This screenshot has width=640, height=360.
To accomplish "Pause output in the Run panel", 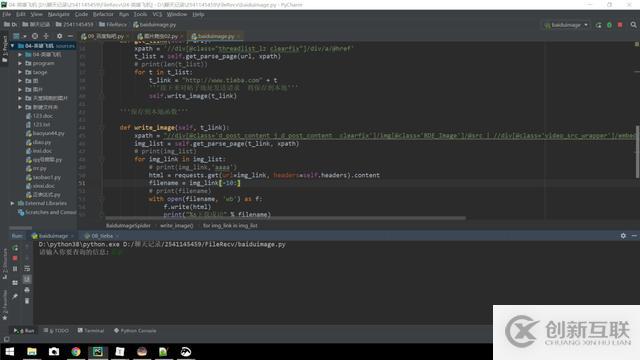I will 15,269.
